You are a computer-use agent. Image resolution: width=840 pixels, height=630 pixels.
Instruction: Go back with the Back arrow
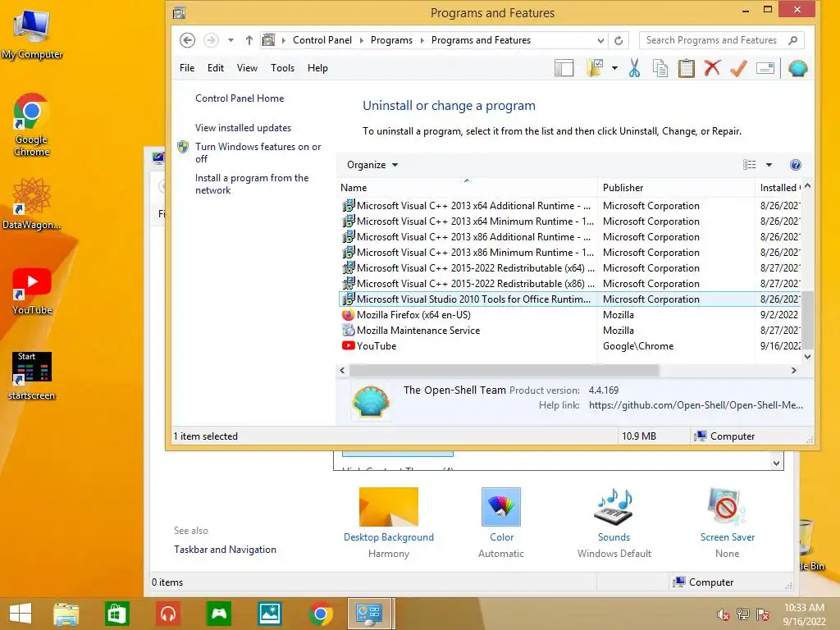[x=187, y=40]
